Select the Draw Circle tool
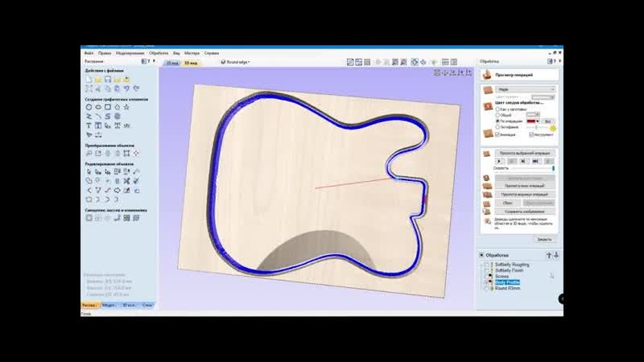This screenshot has height=362, width=644. click(x=89, y=107)
